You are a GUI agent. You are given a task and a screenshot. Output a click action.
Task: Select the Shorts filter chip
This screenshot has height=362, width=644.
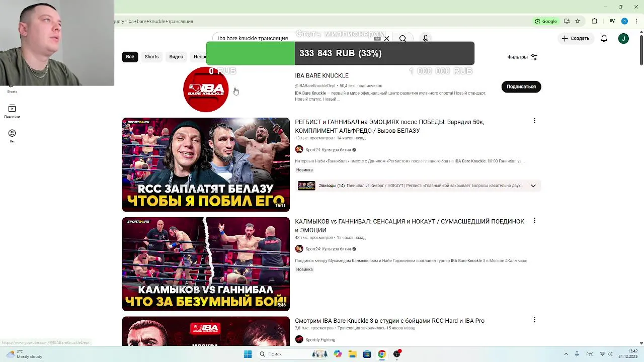coord(151,57)
